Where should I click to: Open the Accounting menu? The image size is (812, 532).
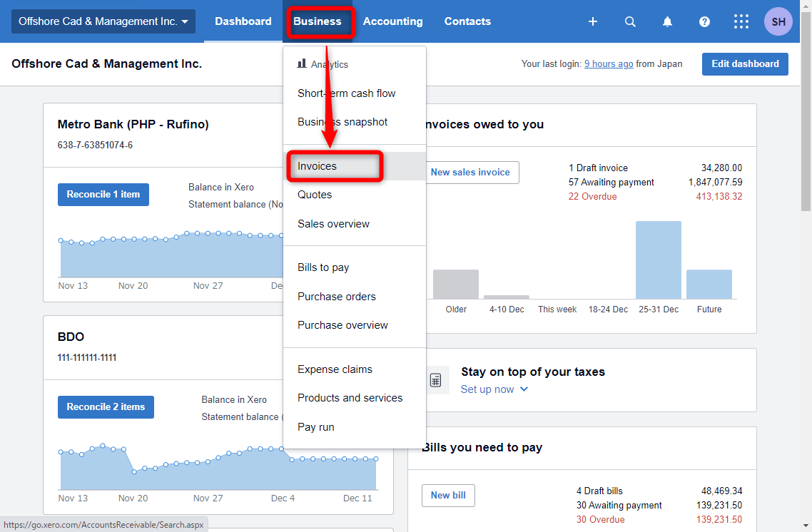[392, 21]
